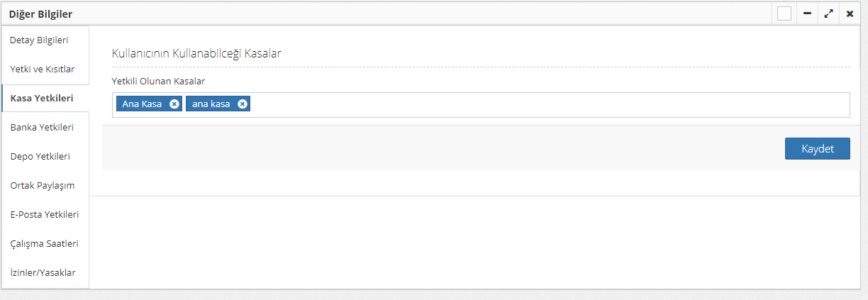The width and height of the screenshot is (868, 300).
Task: Expand the panel to fullscreen with arrows icon
Action: tap(828, 13)
